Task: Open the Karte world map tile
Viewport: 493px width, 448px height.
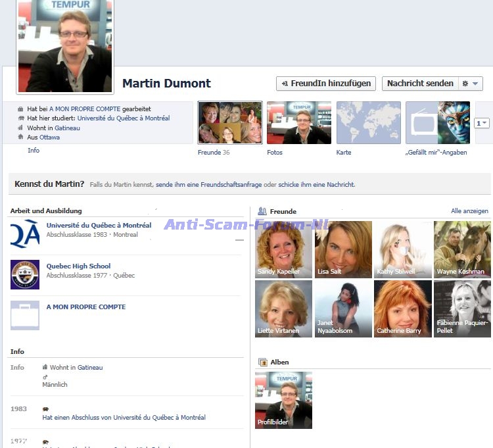Action: tap(368, 123)
